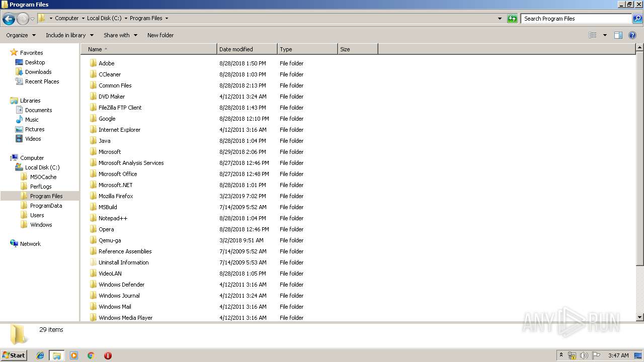644x362 pixels.
Task: Focus the Search Program Files box
Action: point(576,19)
